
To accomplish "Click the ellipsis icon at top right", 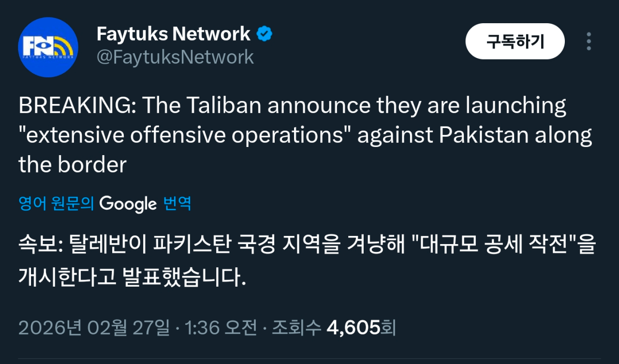I will (589, 42).
